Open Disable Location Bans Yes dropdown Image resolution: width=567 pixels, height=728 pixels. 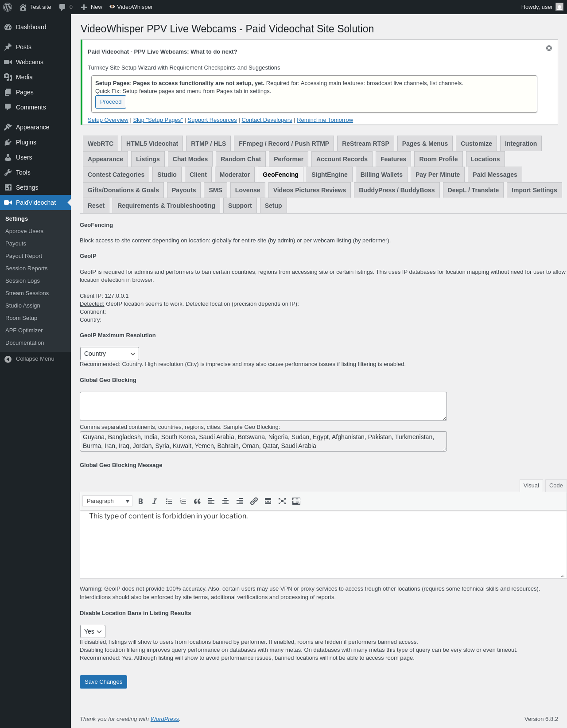tap(93, 631)
